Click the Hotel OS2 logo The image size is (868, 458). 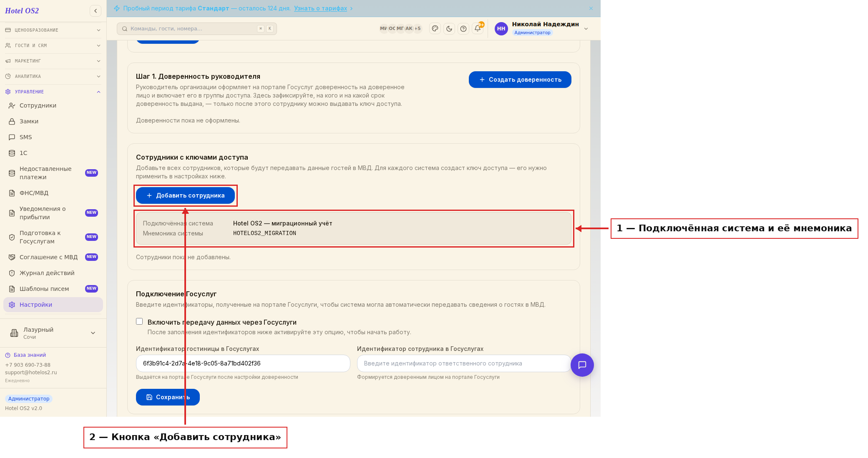[x=22, y=11]
